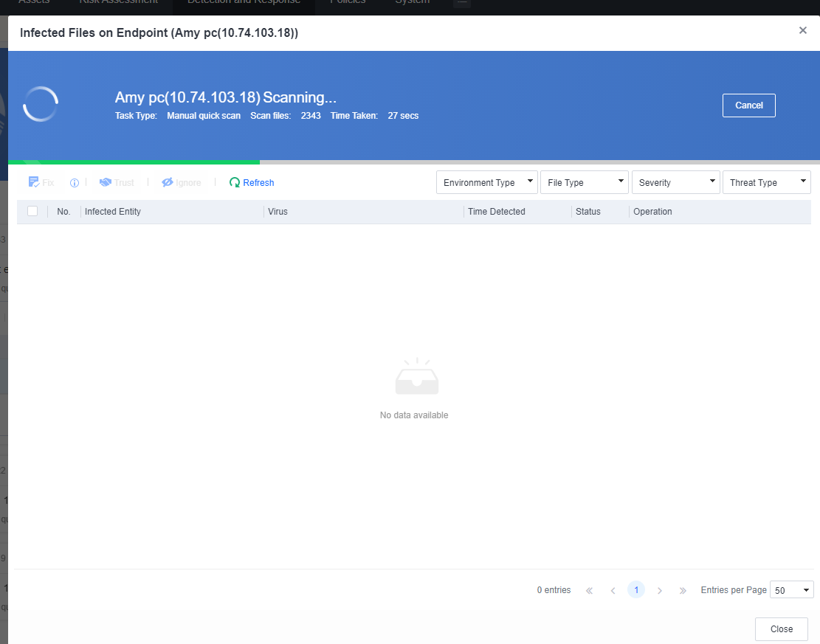The height and width of the screenshot is (644, 820).
Task: Select page 1 in pagination
Action: pos(635,590)
